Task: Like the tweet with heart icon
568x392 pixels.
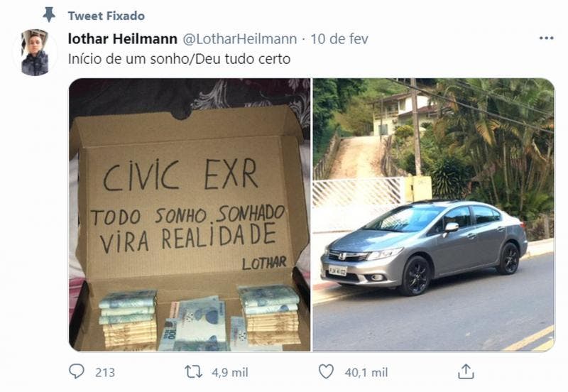Action: tap(326, 371)
